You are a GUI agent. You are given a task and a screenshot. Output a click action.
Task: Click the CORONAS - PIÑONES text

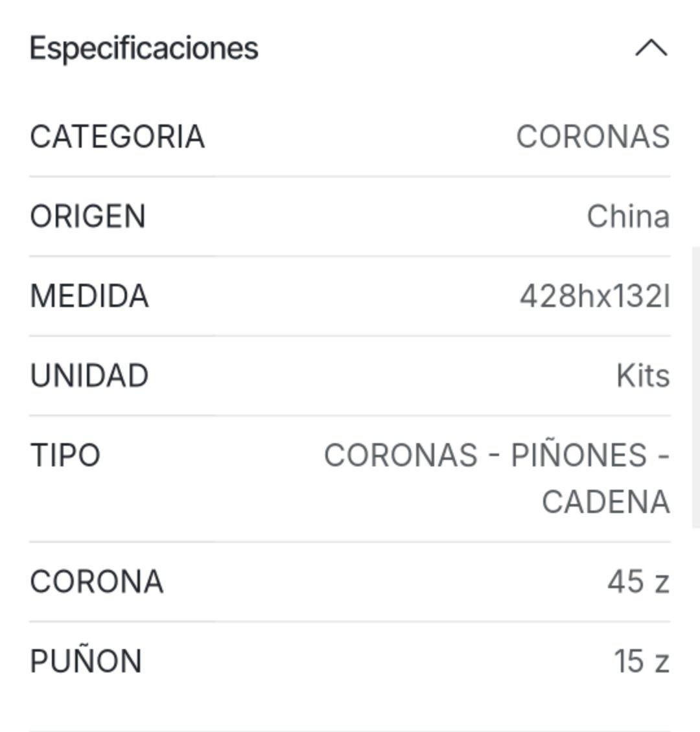485,455
